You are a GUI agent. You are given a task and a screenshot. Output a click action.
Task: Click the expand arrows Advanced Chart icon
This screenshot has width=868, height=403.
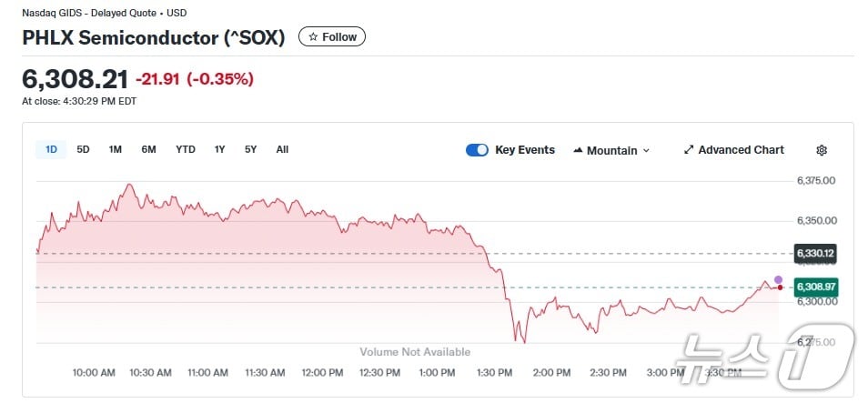coord(689,150)
